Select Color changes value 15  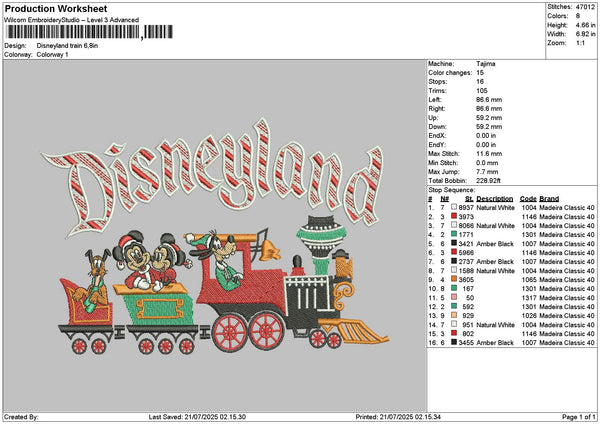point(480,73)
